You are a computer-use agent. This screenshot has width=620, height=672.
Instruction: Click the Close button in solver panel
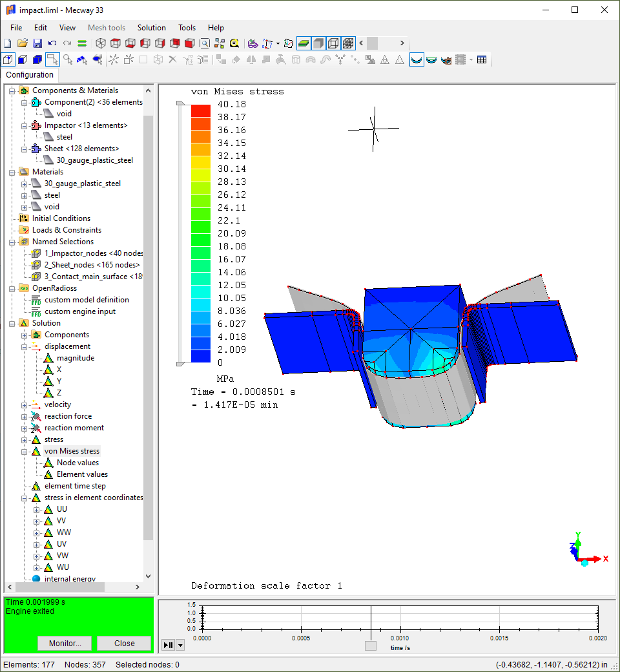[124, 644]
